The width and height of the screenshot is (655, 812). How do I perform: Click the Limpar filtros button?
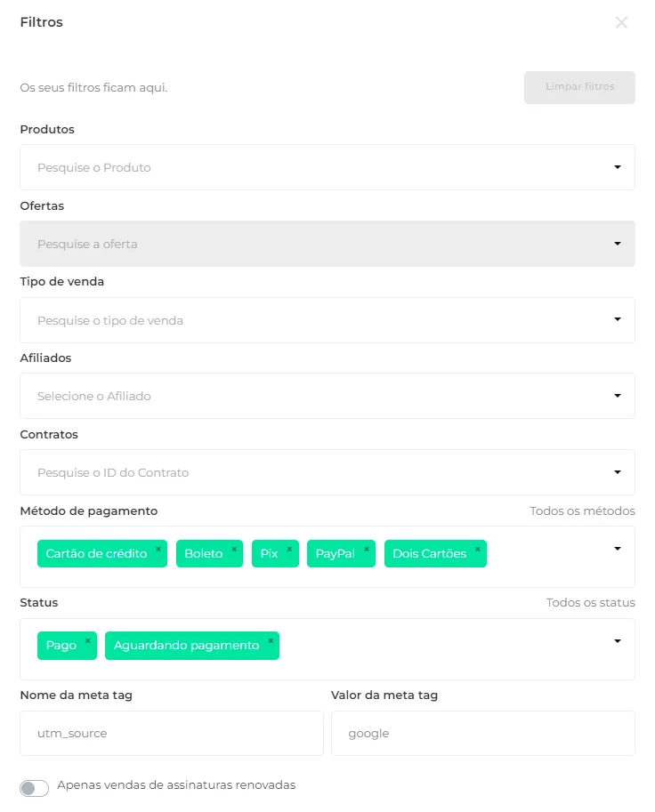point(579,87)
